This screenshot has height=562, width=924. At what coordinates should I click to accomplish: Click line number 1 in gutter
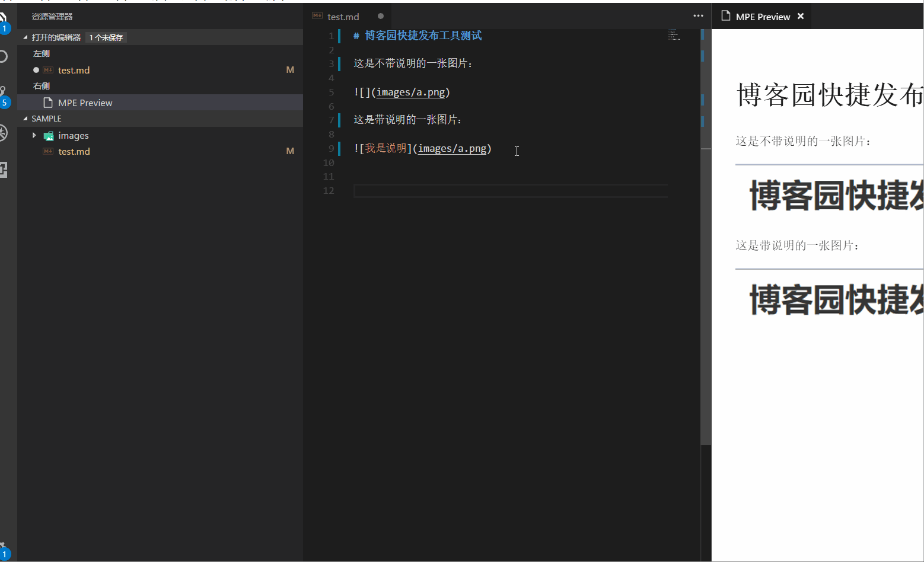click(x=331, y=36)
